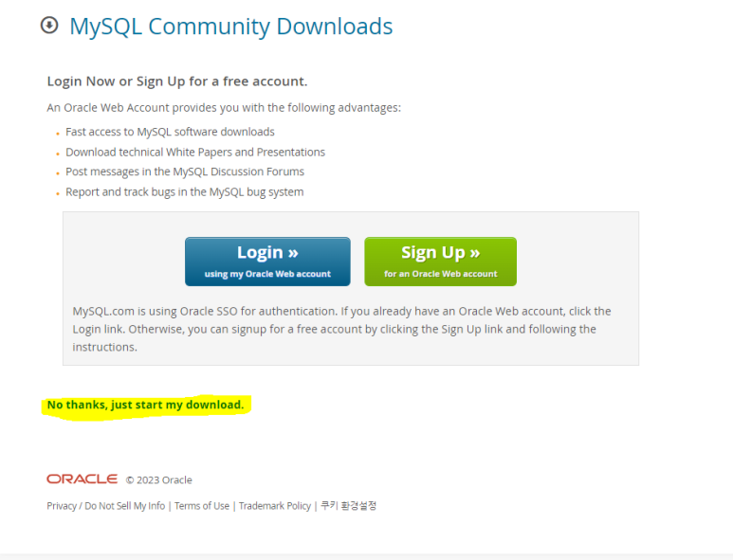The width and height of the screenshot is (733, 560).
Task: Click the 'Login Now or Sign Up' heading text
Action: click(177, 81)
